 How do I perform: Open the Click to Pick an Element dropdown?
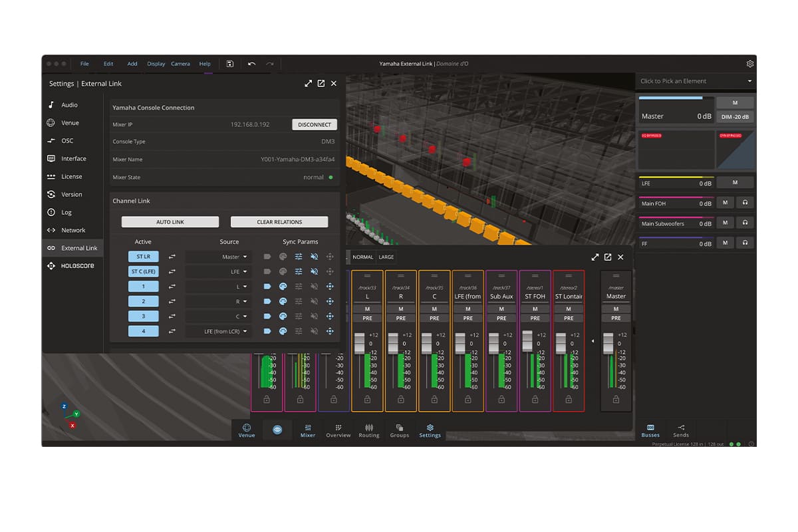(696, 81)
